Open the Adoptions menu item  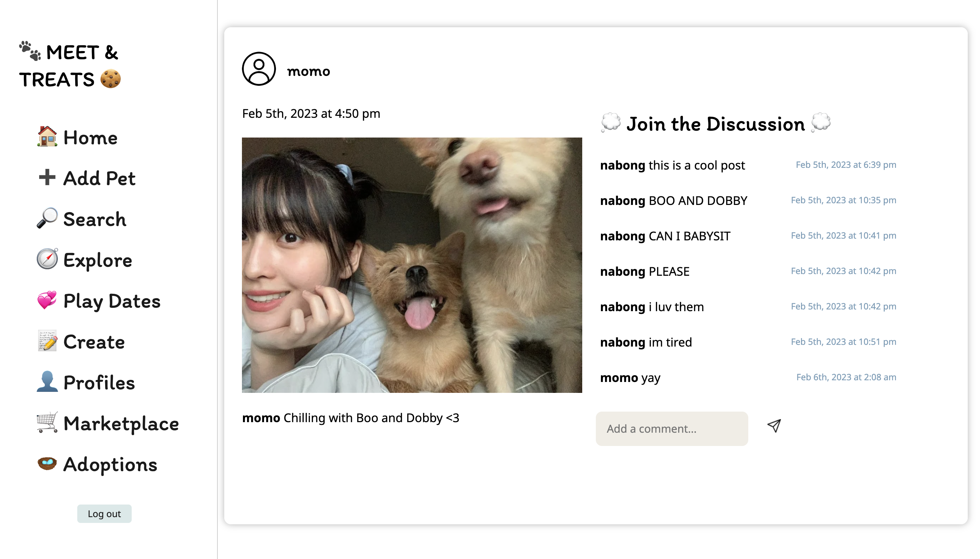110,464
